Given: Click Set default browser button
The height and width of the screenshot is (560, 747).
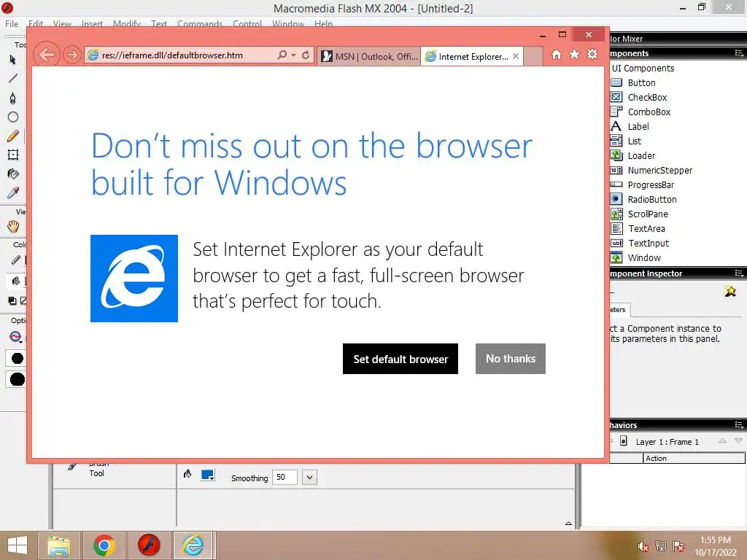Looking at the screenshot, I should tap(400, 359).
